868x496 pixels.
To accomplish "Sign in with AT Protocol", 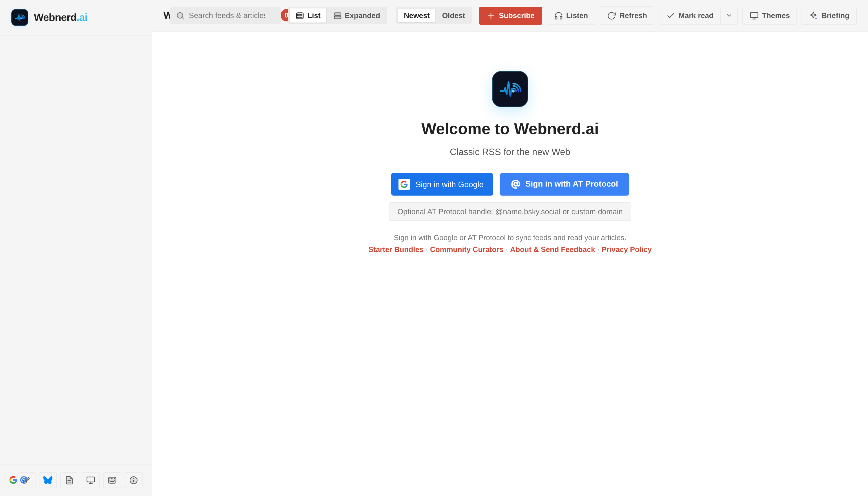I will (564, 184).
